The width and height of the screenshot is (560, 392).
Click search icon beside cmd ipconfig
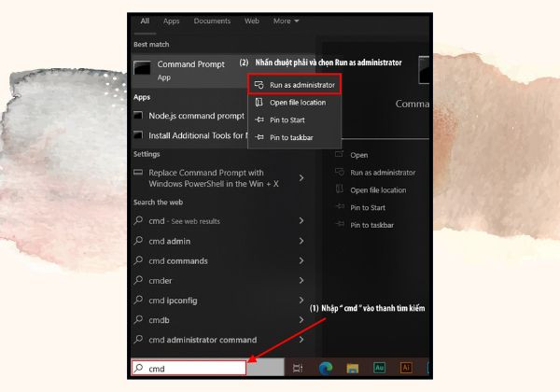pyautogui.click(x=138, y=300)
